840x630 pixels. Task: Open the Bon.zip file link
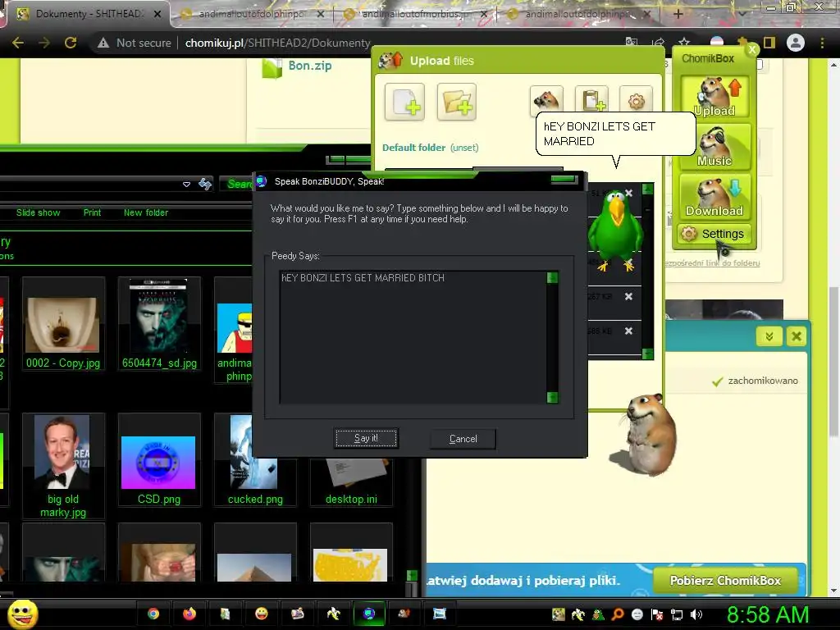pyautogui.click(x=309, y=66)
